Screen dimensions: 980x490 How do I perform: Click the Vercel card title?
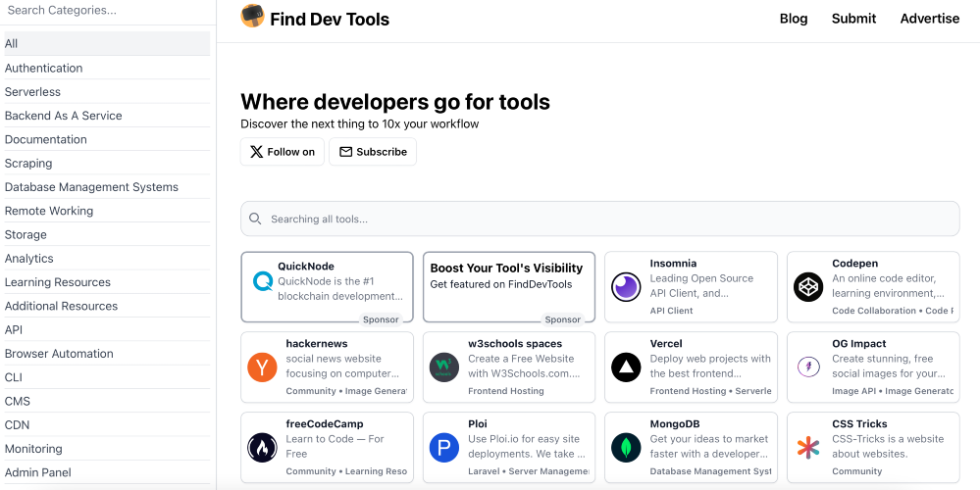[666, 343]
